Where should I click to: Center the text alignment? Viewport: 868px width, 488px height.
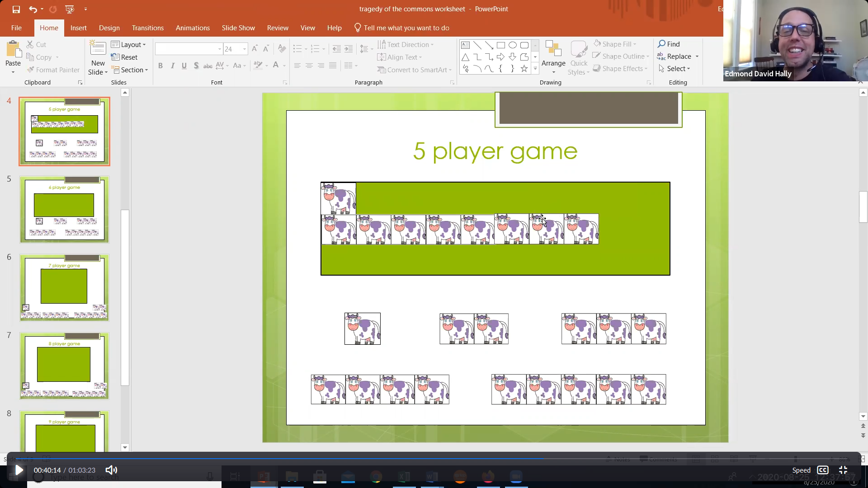pyautogui.click(x=309, y=66)
